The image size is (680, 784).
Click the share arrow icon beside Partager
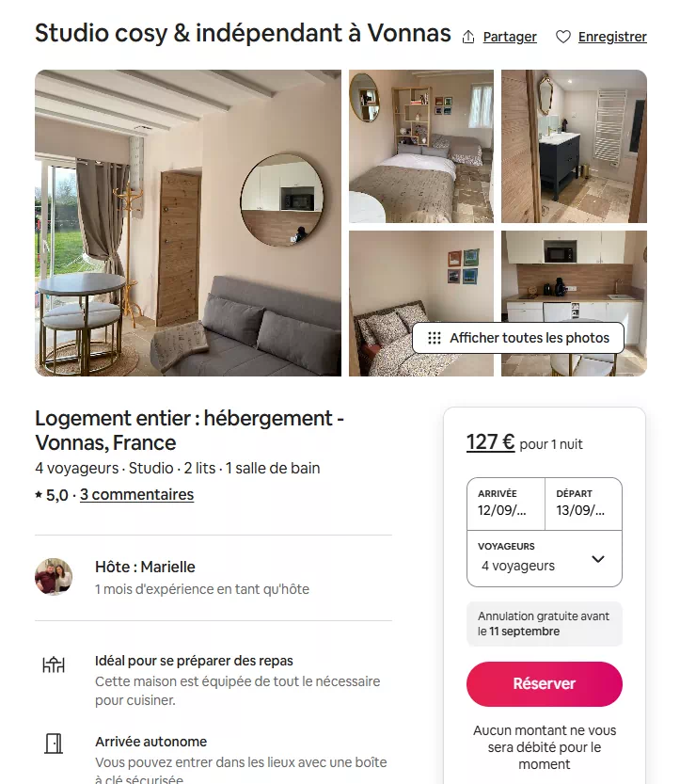[468, 37]
